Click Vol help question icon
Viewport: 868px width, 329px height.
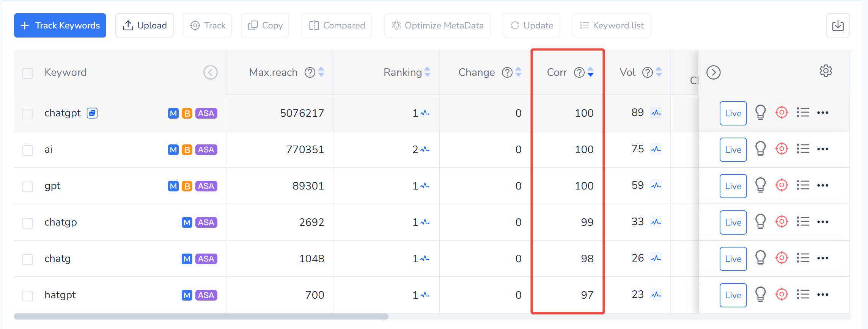pyautogui.click(x=648, y=72)
